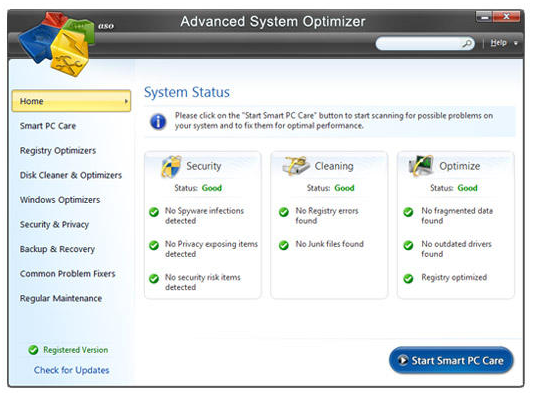Click the Optimize panel title
Image resolution: width=533 pixels, height=393 pixels.
click(x=460, y=166)
